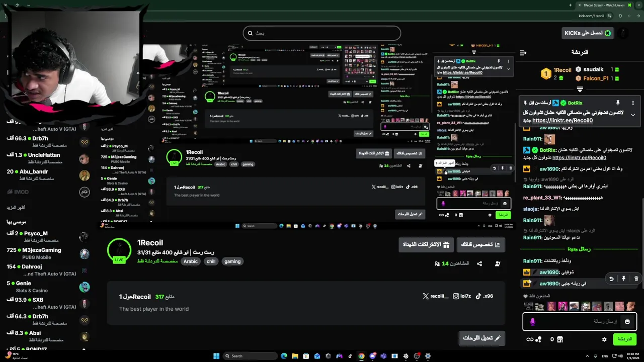Select the chill tag
Viewport: 644px width, 362px height.
pos(211,261)
